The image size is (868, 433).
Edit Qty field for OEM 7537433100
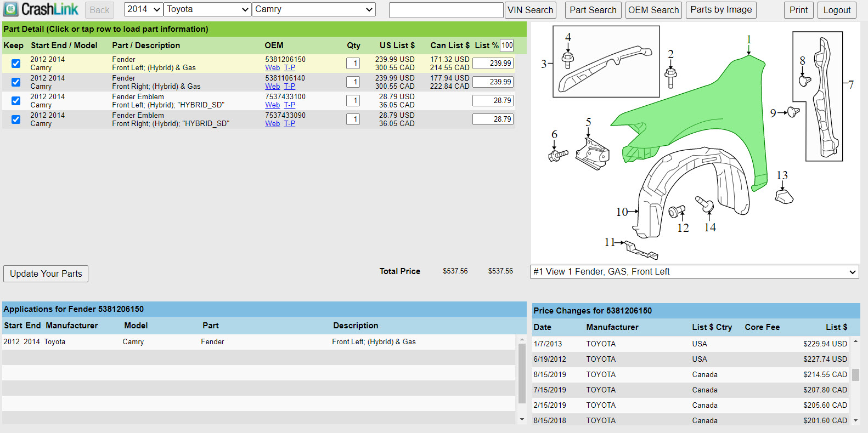[x=353, y=101]
